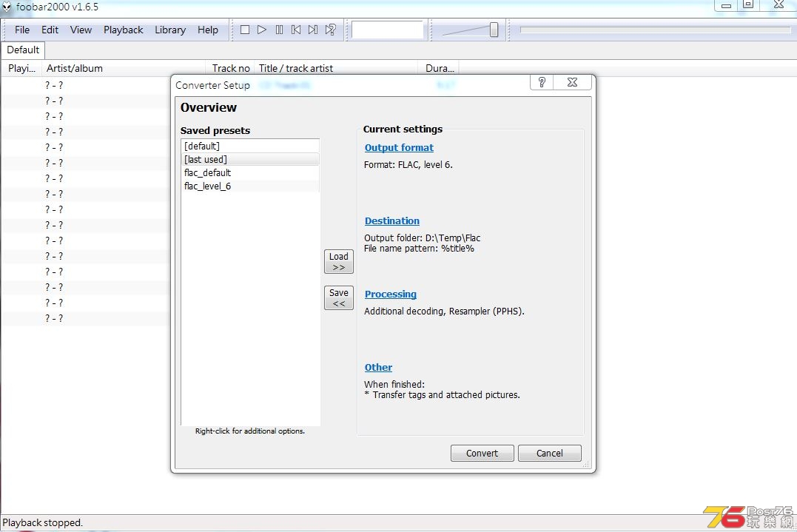797x532 pixels.
Task: Click the Save << preset button
Action: [x=338, y=297]
